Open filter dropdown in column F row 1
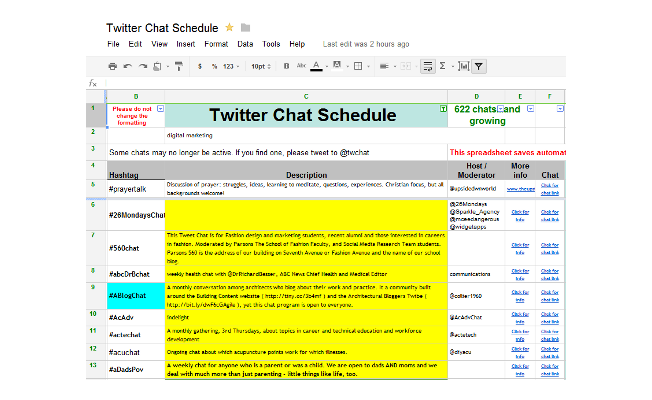Viewport: 652px width, 400px height. coord(560,109)
